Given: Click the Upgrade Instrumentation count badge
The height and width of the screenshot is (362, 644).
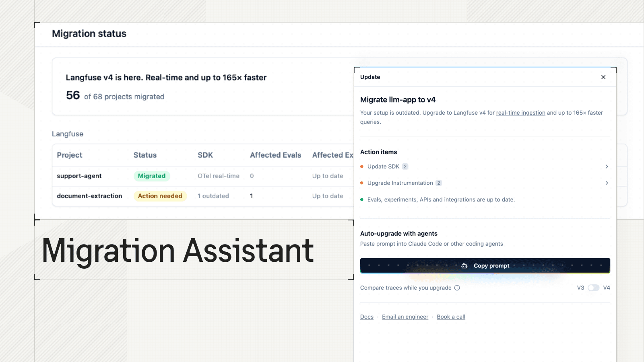Looking at the screenshot, I should [x=439, y=183].
